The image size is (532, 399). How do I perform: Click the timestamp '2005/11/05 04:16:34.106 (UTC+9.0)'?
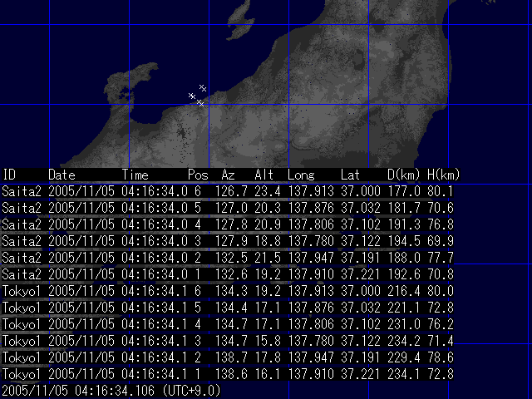(x=111, y=391)
